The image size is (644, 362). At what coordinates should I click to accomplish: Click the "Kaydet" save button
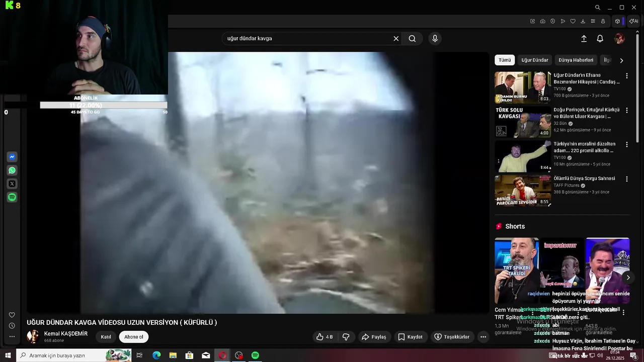coord(411,337)
